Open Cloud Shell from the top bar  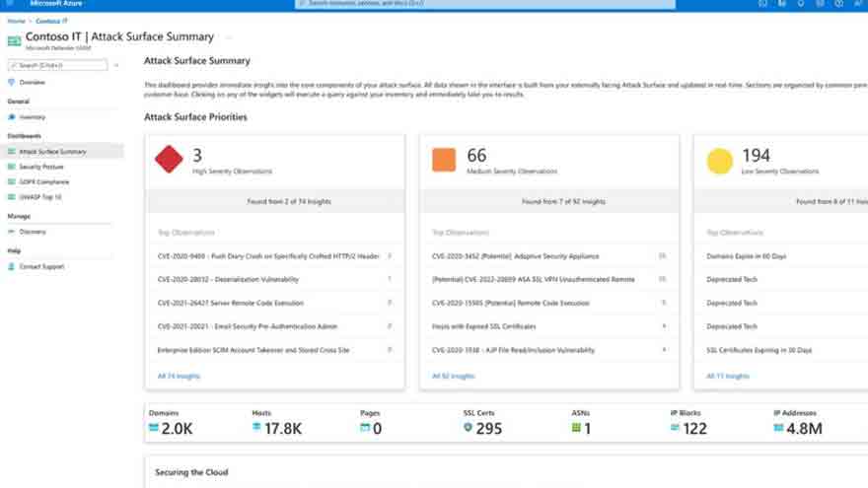(762, 3)
